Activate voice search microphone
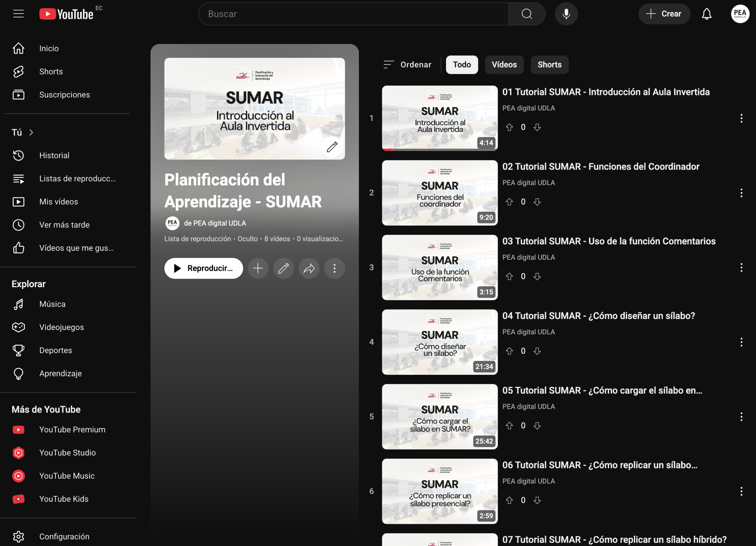The width and height of the screenshot is (756, 546). [566, 14]
